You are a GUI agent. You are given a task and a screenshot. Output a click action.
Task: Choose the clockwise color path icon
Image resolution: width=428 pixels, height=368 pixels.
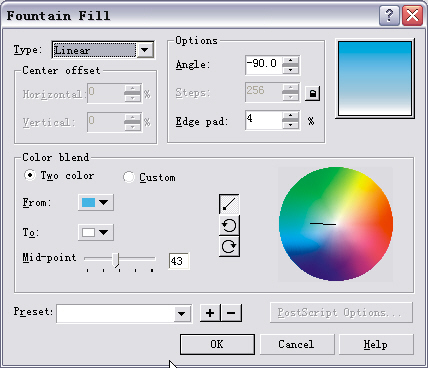coord(229,246)
